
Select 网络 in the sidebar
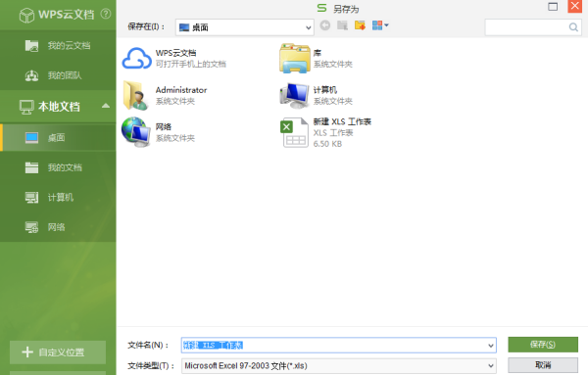click(58, 227)
